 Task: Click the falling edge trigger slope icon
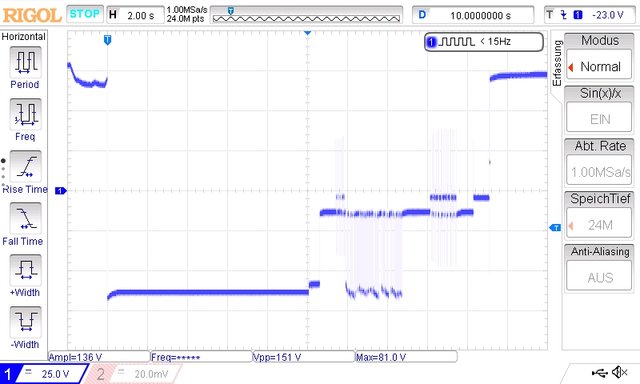564,15
